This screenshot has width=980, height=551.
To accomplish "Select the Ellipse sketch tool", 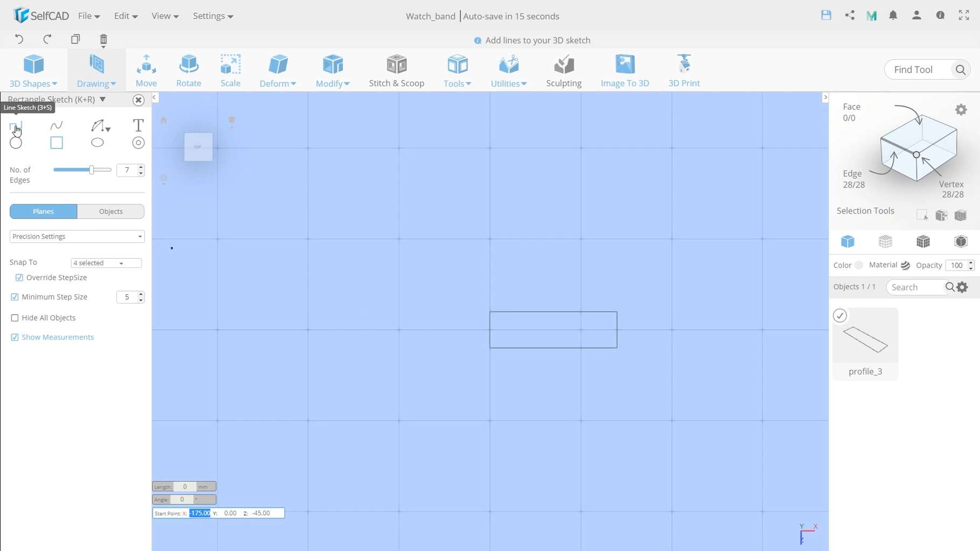I will (97, 143).
